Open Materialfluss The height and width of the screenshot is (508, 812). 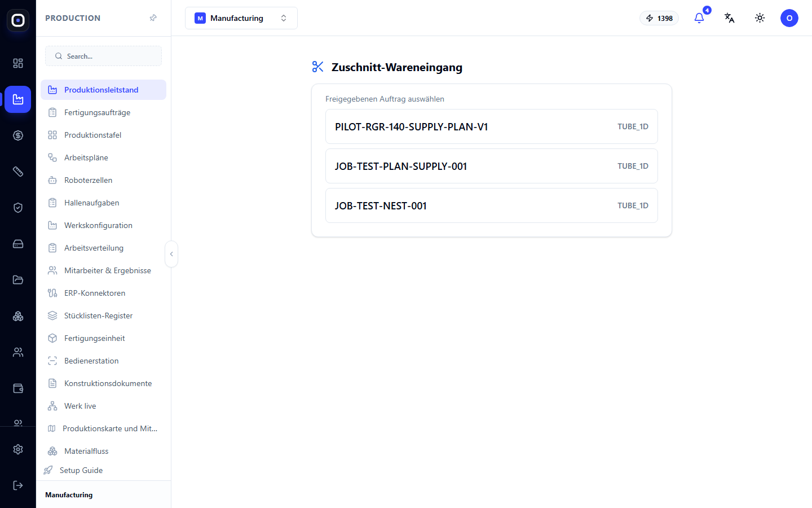pyautogui.click(x=103, y=451)
